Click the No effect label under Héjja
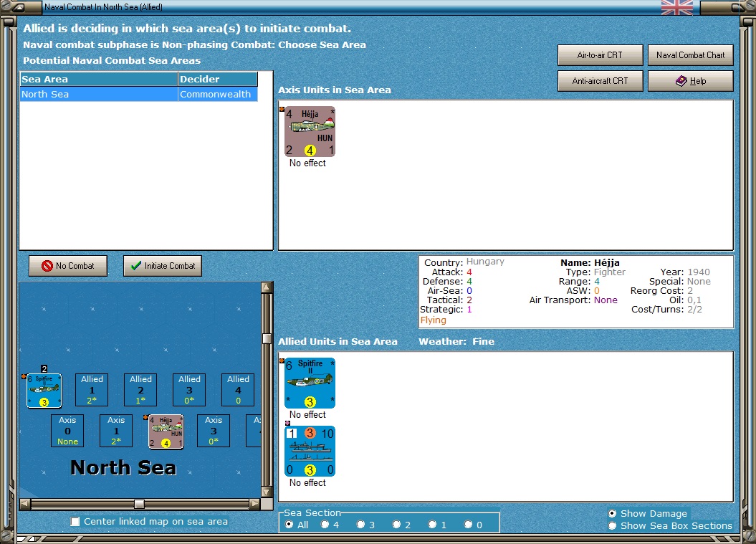This screenshot has height=544, width=756. [307, 163]
